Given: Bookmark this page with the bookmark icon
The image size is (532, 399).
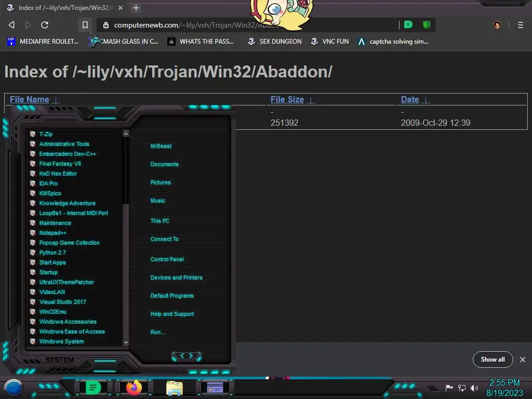Looking at the screenshot, I should click(x=85, y=25).
